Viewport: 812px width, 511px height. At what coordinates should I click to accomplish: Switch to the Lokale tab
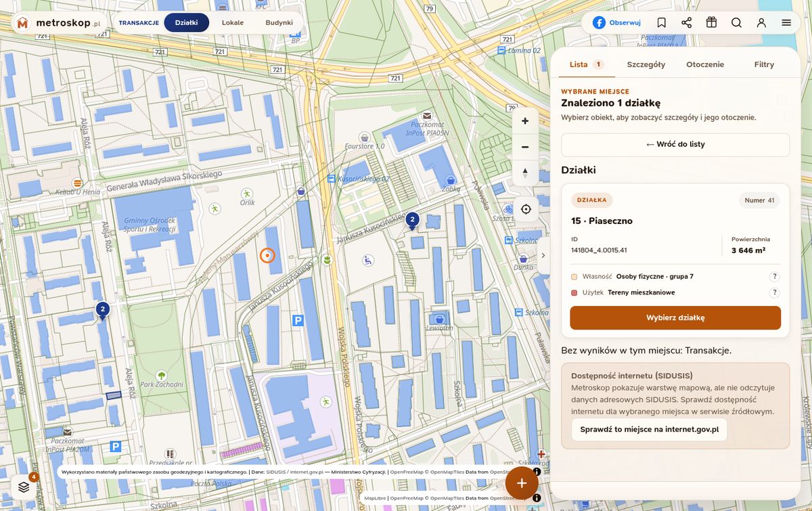click(233, 22)
